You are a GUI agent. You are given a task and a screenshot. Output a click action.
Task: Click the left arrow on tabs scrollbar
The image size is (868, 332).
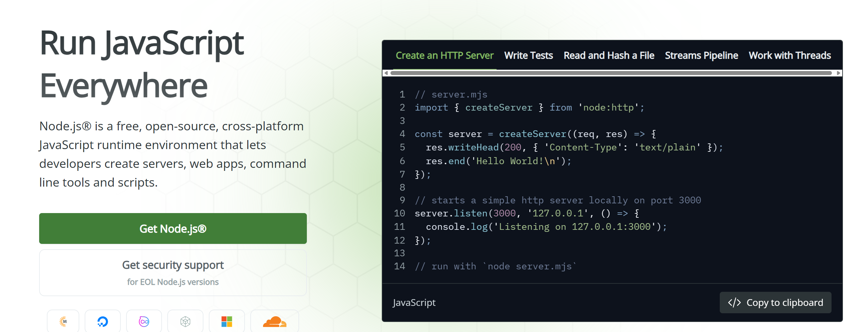tap(386, 73)
